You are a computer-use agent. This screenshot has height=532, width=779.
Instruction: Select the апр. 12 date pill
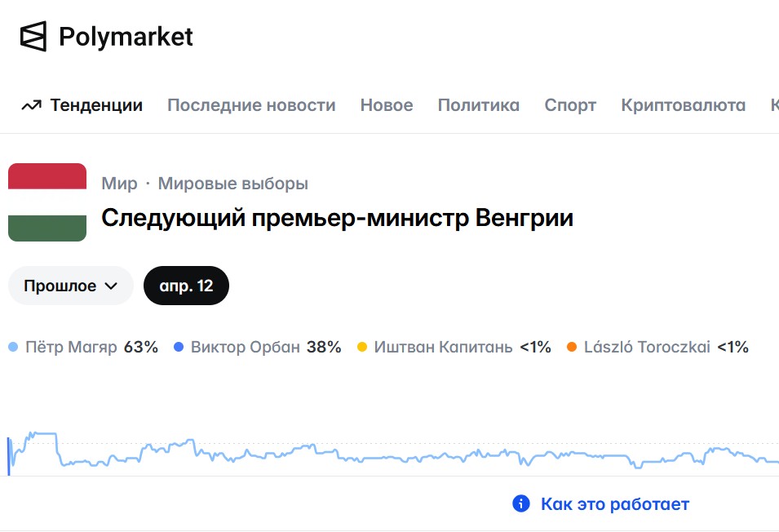pos(186,286)
